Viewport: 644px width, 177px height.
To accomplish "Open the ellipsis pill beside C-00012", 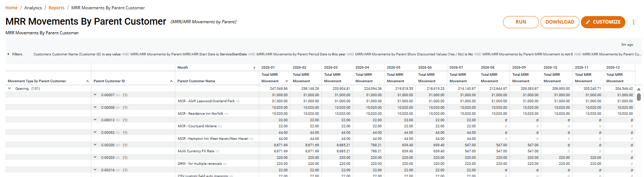I will (x=118, y=120).
